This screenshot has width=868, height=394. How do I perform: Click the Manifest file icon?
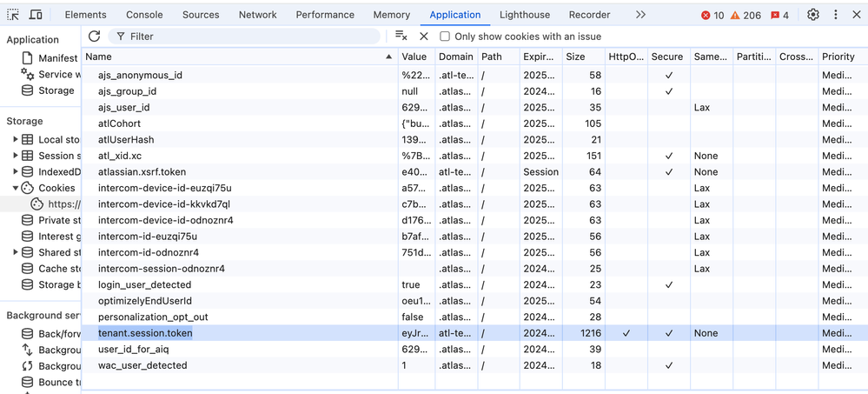(x=27, y=58)
